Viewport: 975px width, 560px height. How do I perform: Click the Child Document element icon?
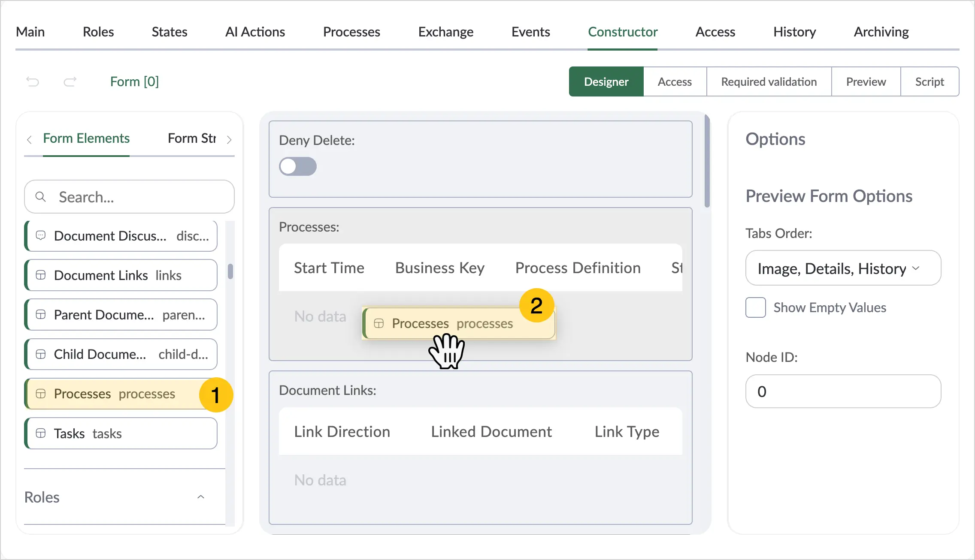tap(41, 354)
